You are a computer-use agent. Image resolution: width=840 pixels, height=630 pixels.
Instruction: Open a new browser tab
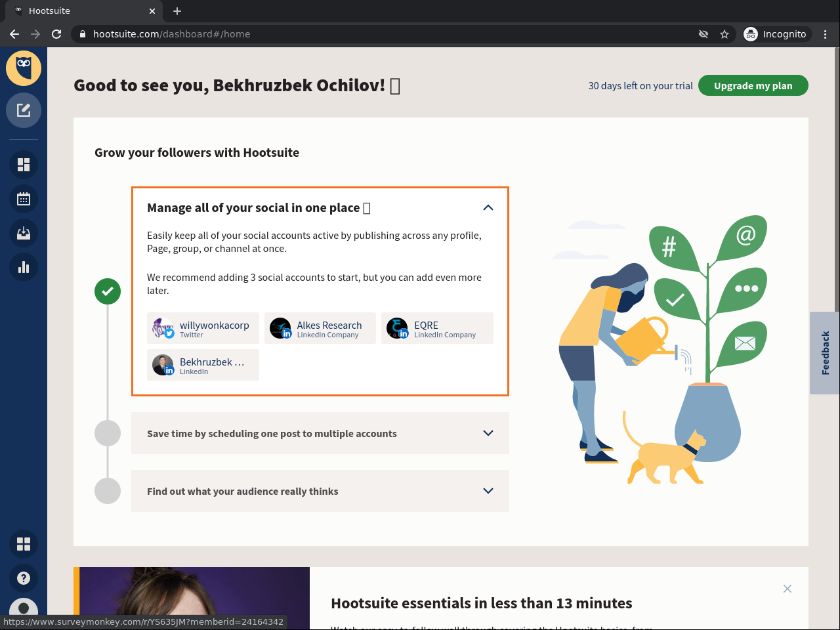coord(177,11)
